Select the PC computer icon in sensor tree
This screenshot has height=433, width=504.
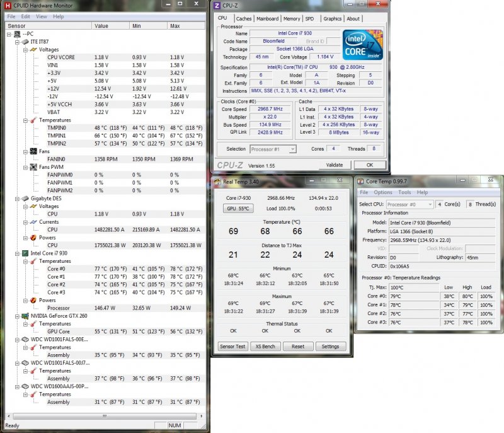17,34
